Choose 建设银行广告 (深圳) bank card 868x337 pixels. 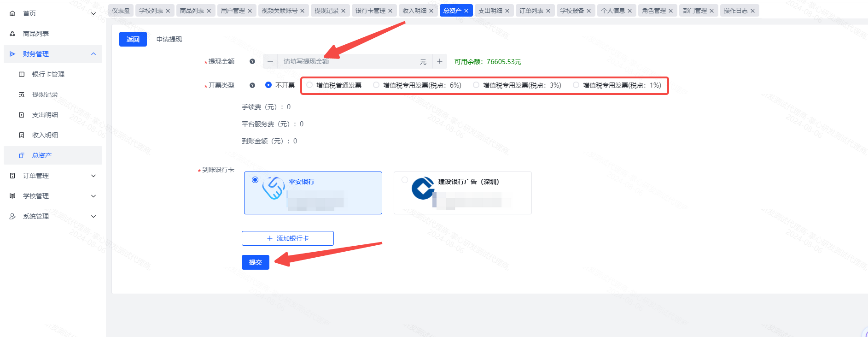404,180
